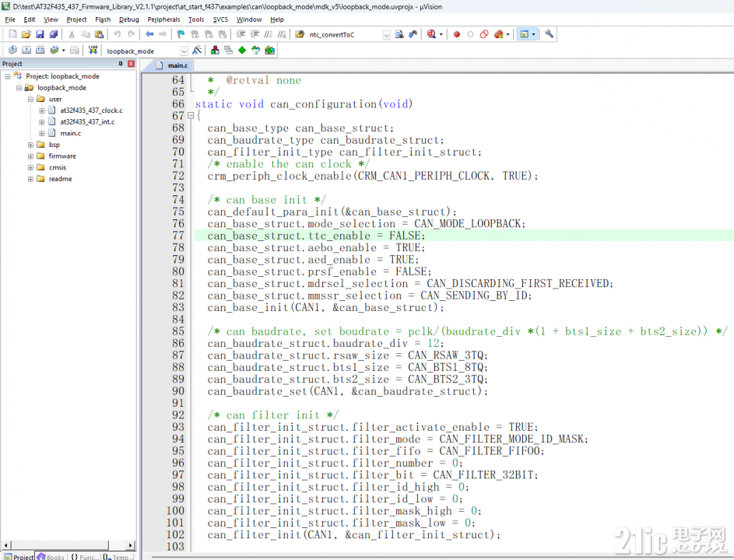
Task: Create a new file with the New icon
Action: (12, 34)
